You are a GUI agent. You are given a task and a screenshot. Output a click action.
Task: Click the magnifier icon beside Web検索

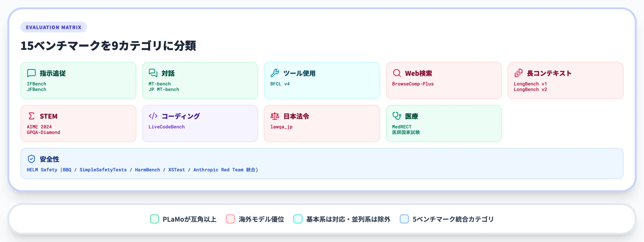pyautogui.click(x=397, y=73)
